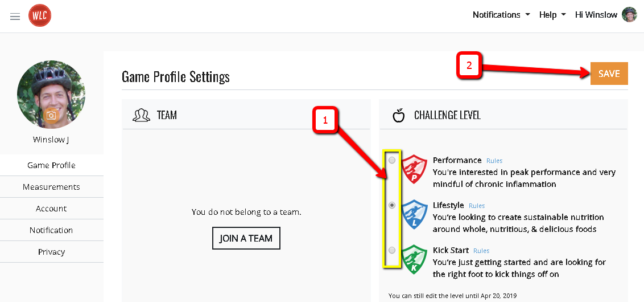This screenshot has height=302, width=644.
Task: Open the Privacy settings tab
Action: [51, 252]
